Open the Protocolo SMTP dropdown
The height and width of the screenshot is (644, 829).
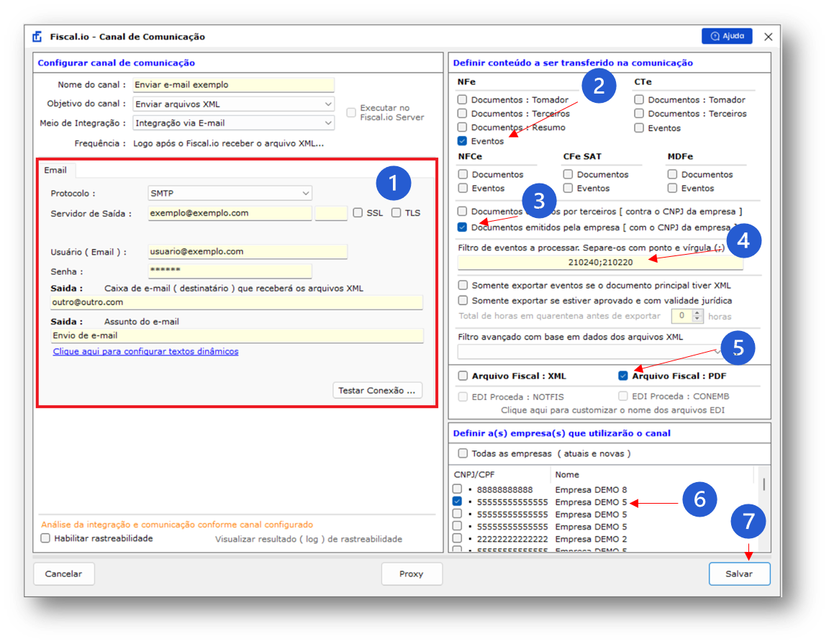coord(230,194)
